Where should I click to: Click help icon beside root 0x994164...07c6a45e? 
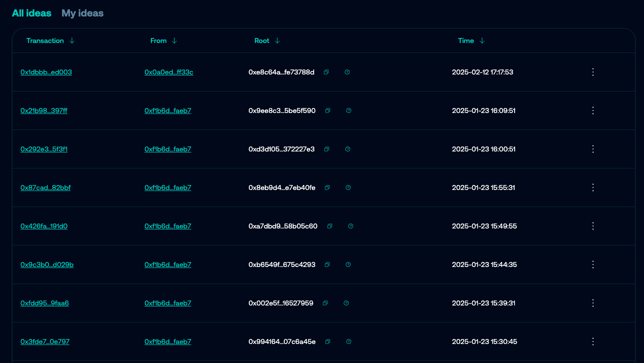[349, 341]
